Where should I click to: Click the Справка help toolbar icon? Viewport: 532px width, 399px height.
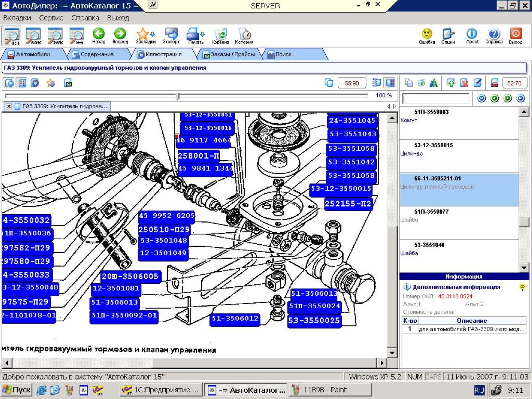(494, 35)
